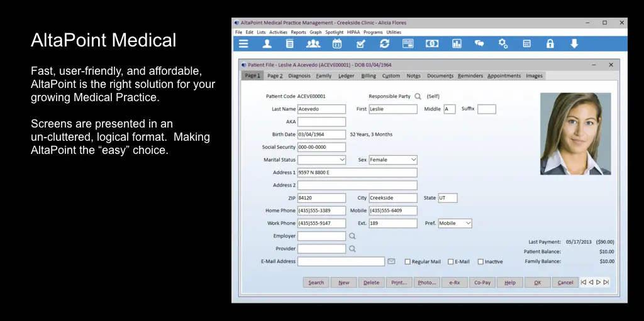Click the Delete button

[371, 283]
